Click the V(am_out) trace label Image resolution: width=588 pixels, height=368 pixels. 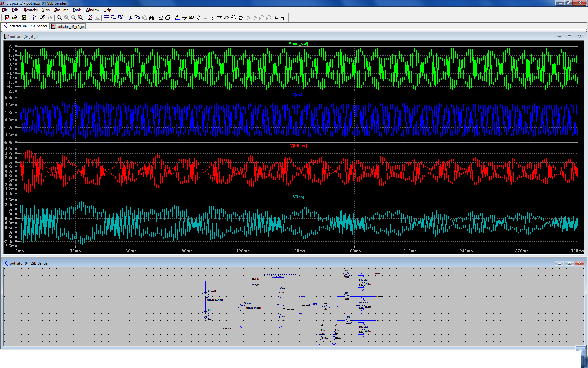pos(298,43)
